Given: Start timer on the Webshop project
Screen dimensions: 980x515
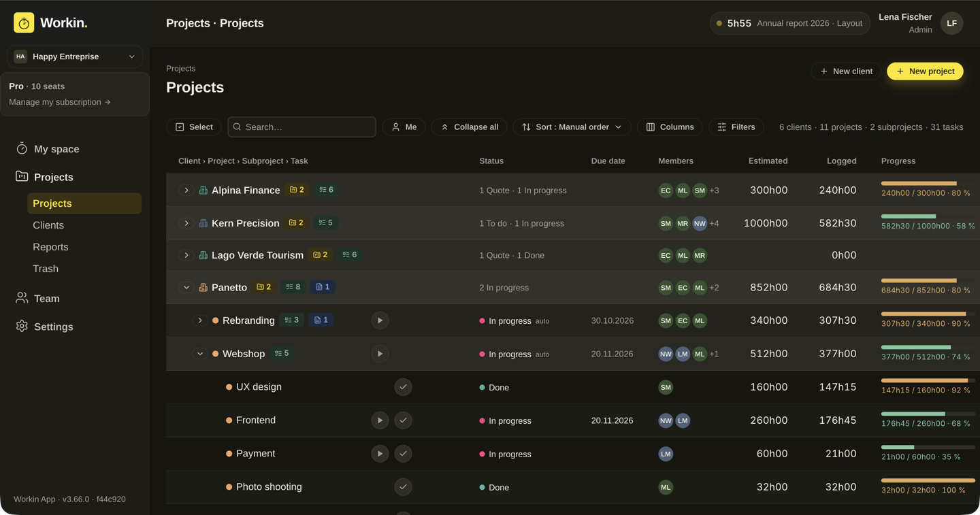Looking at the screenshot, I should pos(380,354).
